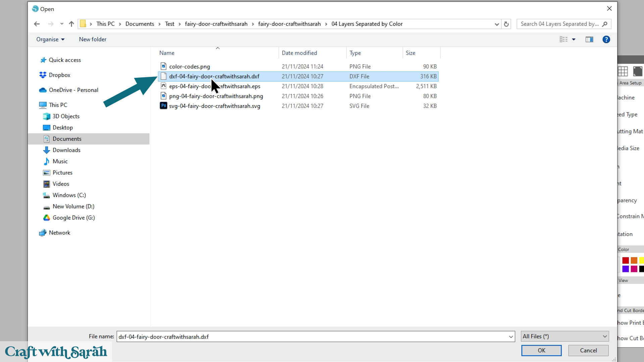The width and height of the screenshot is (644, 362).
Task: Open the All Files type dropdown
Action: (x=565, y=336)
